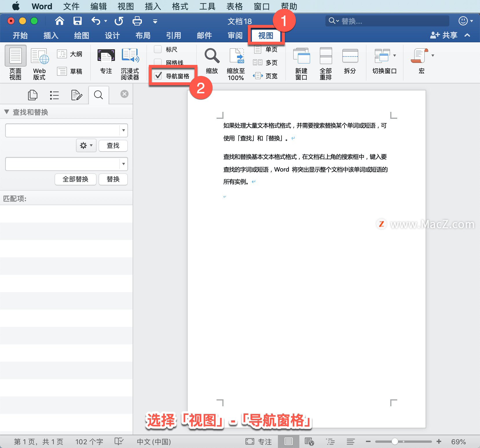Open the Layout (布局) ribbon tab
Viewport: 480px width, 448px height.
coord(143,36)
